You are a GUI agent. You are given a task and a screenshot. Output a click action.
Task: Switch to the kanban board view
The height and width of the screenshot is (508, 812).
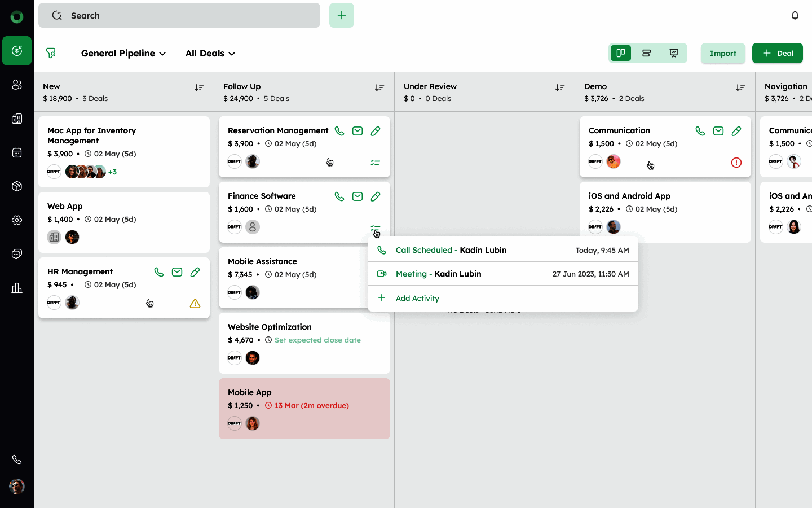(x=621, y=53)
